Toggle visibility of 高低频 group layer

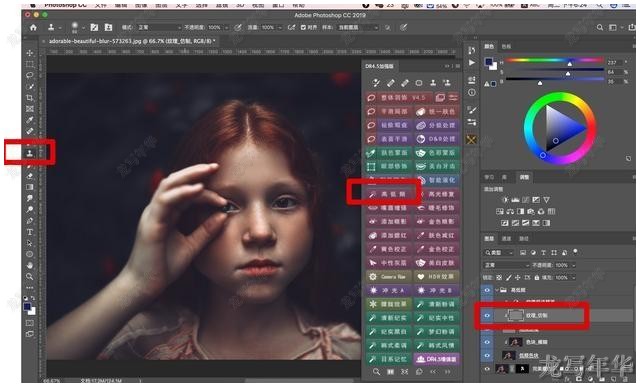(x=487, y=290)
